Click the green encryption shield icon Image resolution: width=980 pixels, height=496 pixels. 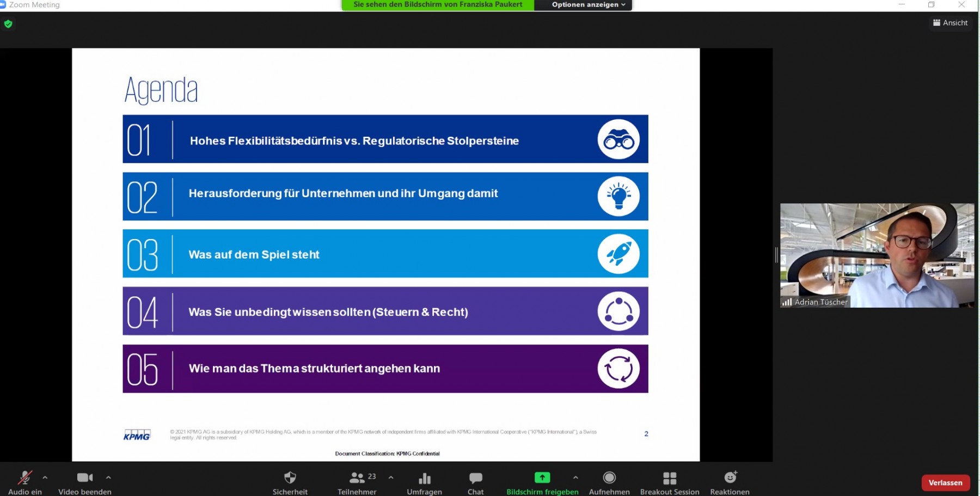click(x=8, y=24)
